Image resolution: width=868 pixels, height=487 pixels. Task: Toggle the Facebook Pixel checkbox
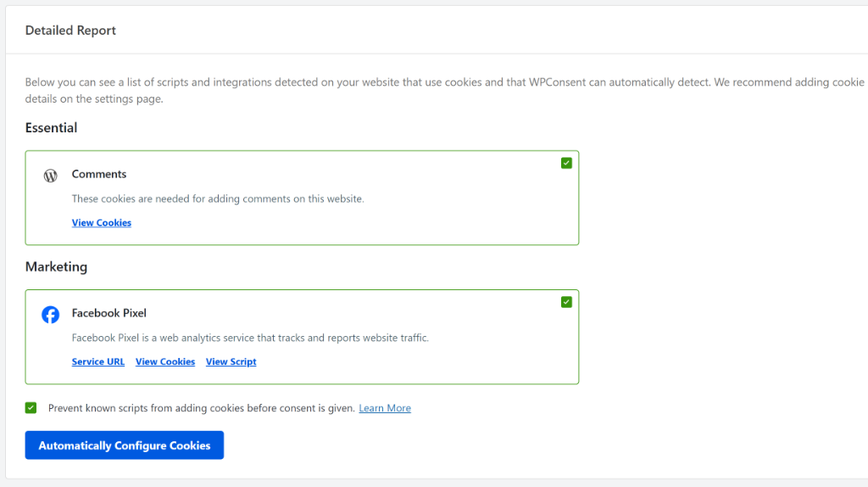click(x=566, y=302)
